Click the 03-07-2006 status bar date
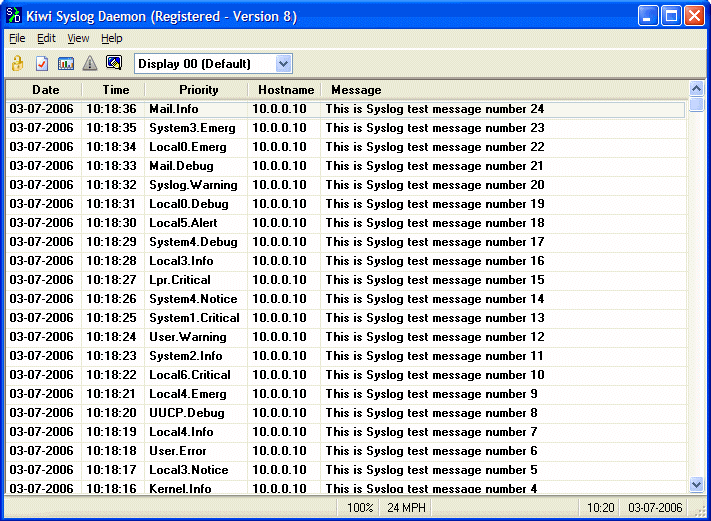The image size is (711, 521). tap(655, 508)
